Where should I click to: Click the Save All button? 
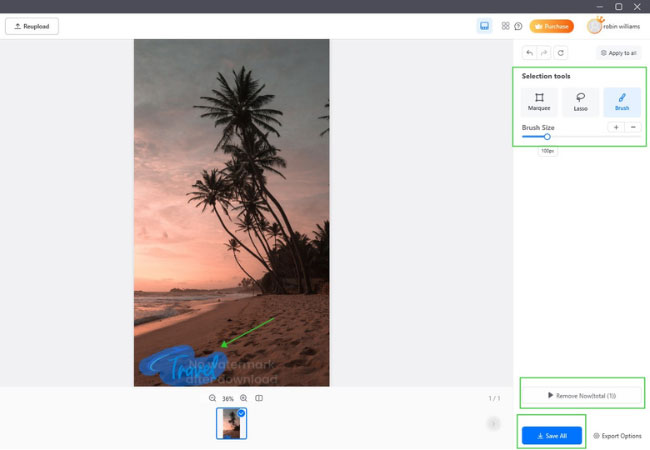pos(551,436)
